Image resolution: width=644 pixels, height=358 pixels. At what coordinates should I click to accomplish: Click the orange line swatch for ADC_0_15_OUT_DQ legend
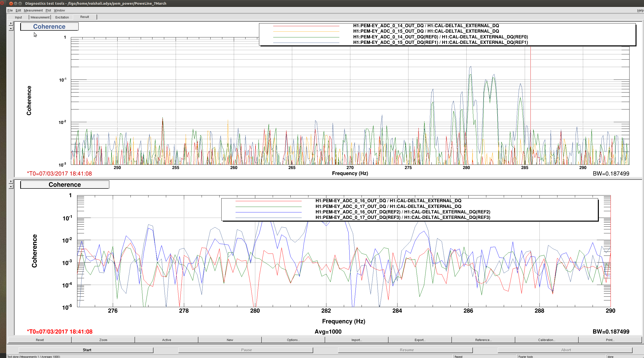pos(306,31)
